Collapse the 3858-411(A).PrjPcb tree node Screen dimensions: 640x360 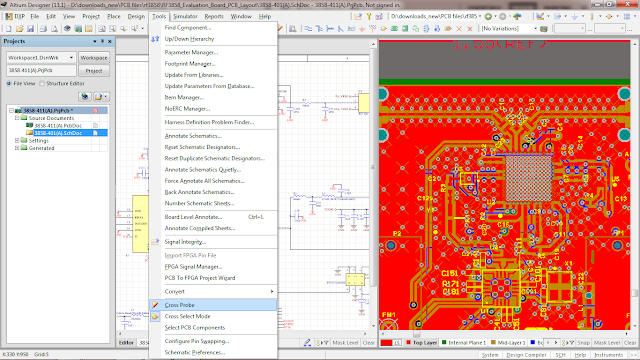(x=11, y=111)
